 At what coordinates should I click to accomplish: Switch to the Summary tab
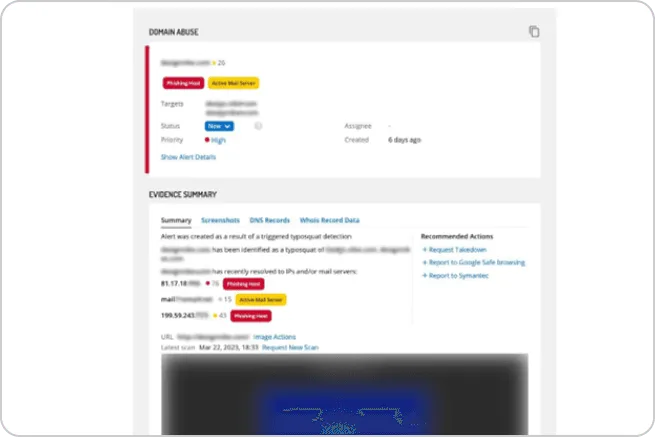176,220
